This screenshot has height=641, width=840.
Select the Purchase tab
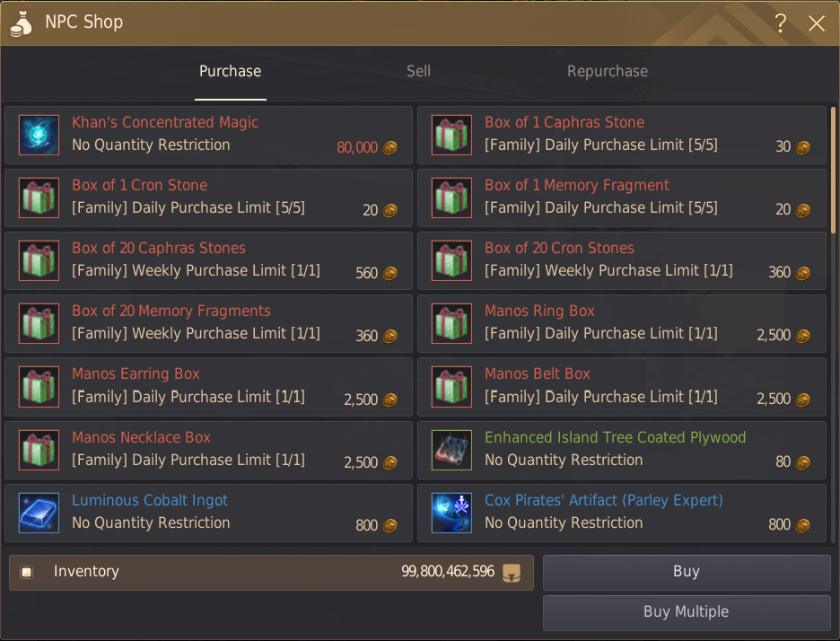tap(231, 71)
